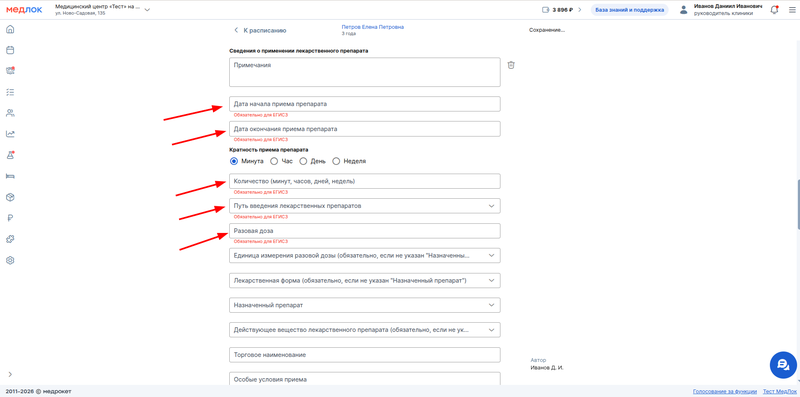Click База знаний и поддержка button

[630, 10]
